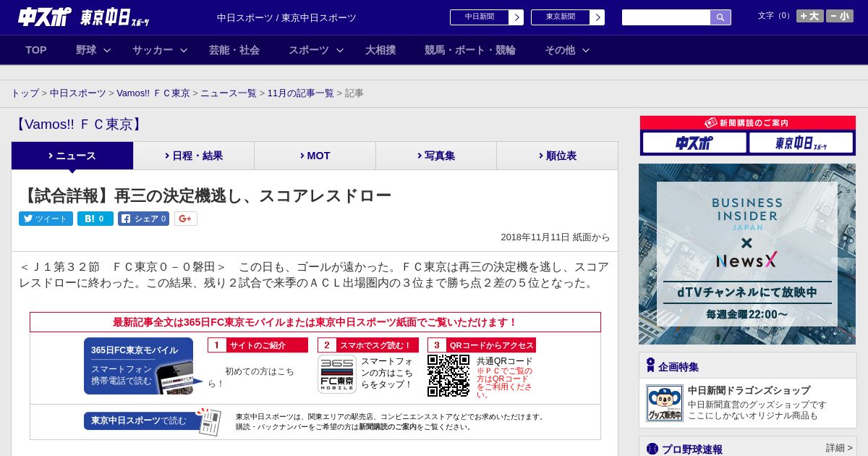Click the 企画特集 ribbon icon
Image resolution: width=868 pixels, height=456 pixels.
click(x=651, y=366)
